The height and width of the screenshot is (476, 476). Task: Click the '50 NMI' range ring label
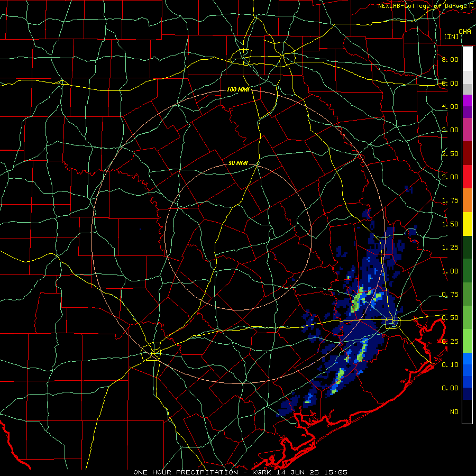pos(238,163)
